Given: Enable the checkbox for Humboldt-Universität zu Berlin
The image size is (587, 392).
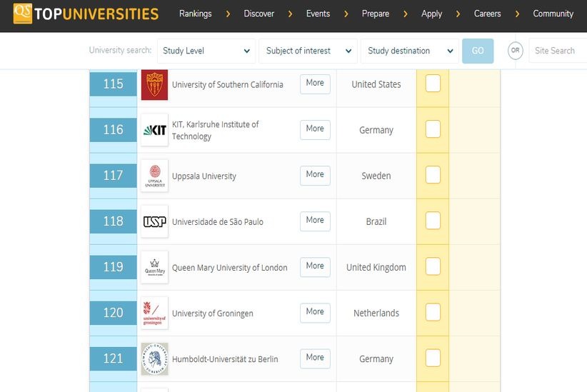Looking at the screenshot, I should click(x=433, y=358).
